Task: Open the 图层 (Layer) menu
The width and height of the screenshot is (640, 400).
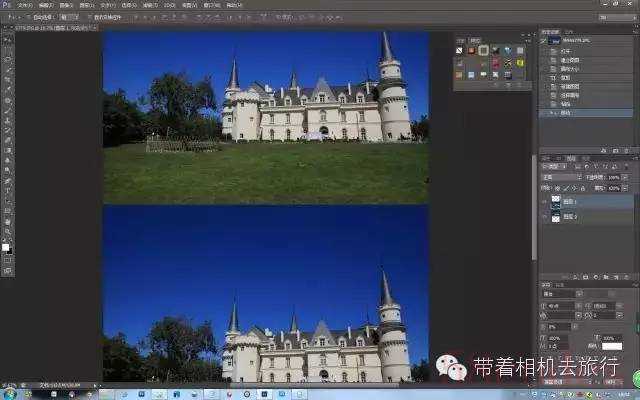Action: [87, 5]
